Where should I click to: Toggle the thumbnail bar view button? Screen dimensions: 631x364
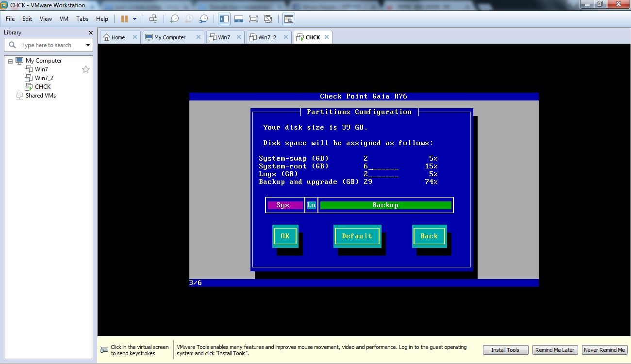click(x=238, y=19)
